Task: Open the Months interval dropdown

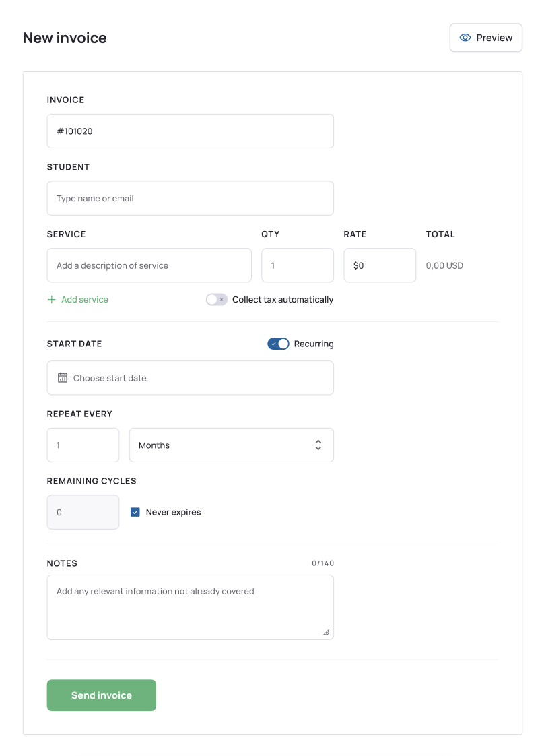Action: coord(231,445)
